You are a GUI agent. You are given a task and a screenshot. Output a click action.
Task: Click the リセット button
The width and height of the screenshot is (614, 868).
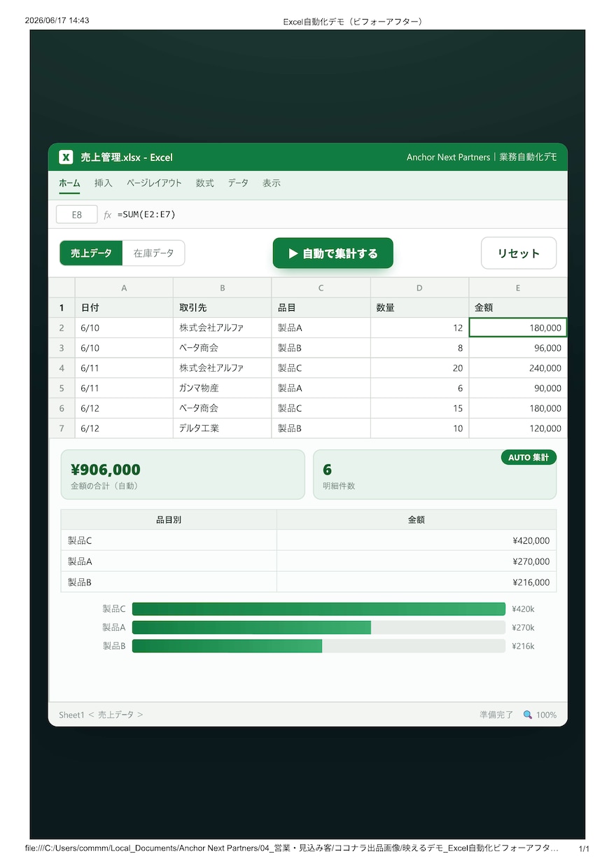coord(519,253)
